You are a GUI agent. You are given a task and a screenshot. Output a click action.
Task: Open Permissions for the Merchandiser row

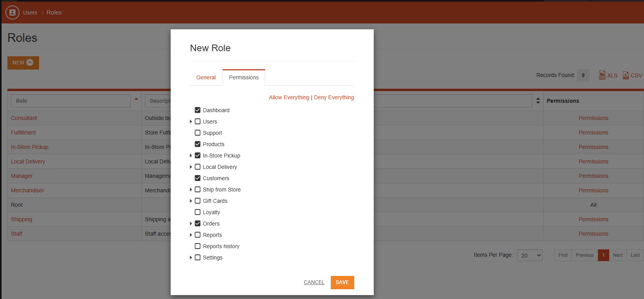[x=593, y=190]
